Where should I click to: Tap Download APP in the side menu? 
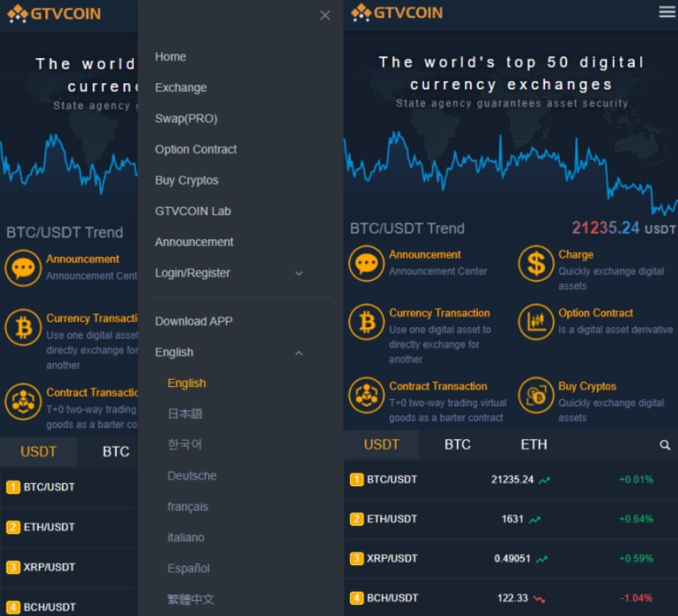[x=193, y=322]
